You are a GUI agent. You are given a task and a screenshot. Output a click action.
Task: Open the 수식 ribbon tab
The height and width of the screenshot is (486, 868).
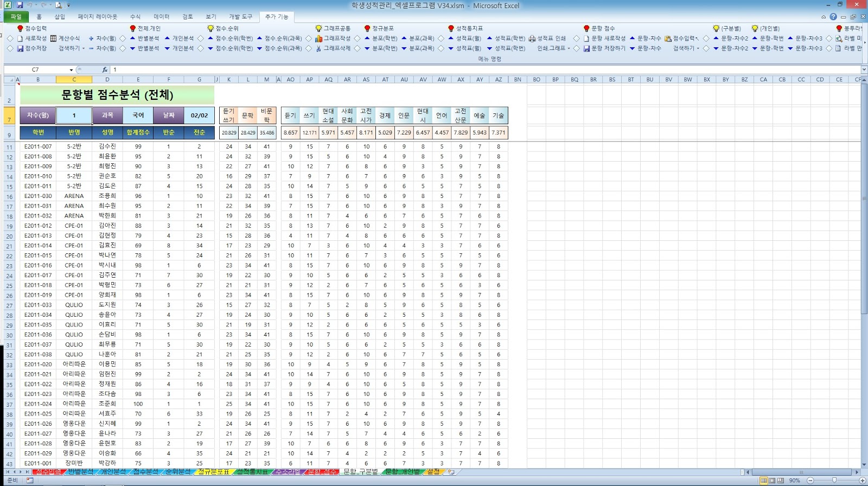pos(135,17)
